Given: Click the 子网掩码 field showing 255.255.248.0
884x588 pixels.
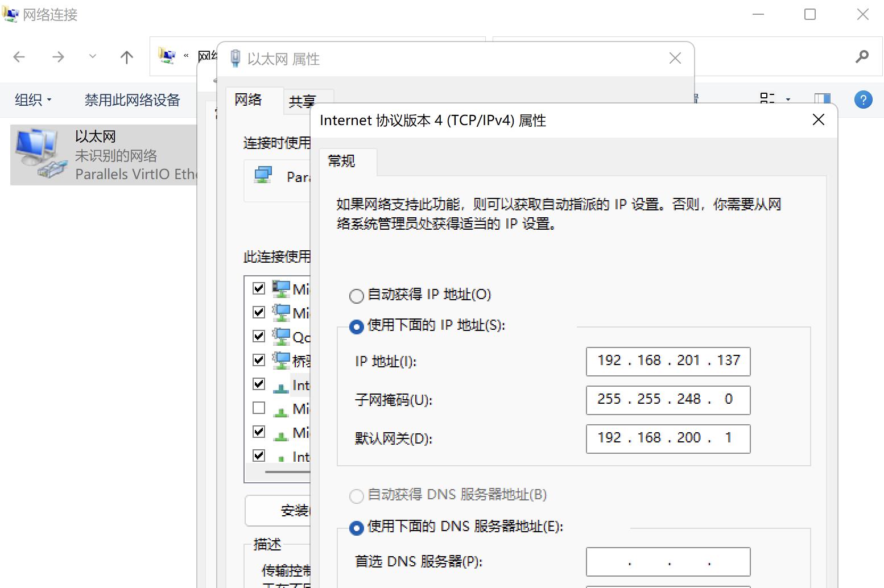Looking at the screenshot, I should click(668, 400).
